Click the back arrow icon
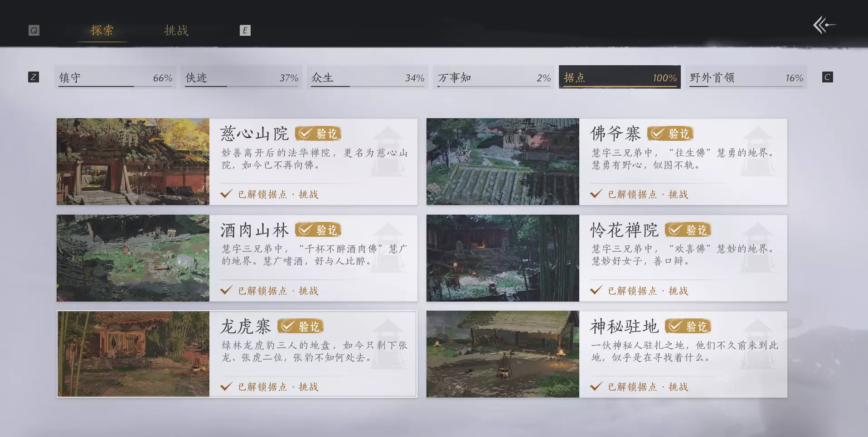 click(x=824, y=25)
